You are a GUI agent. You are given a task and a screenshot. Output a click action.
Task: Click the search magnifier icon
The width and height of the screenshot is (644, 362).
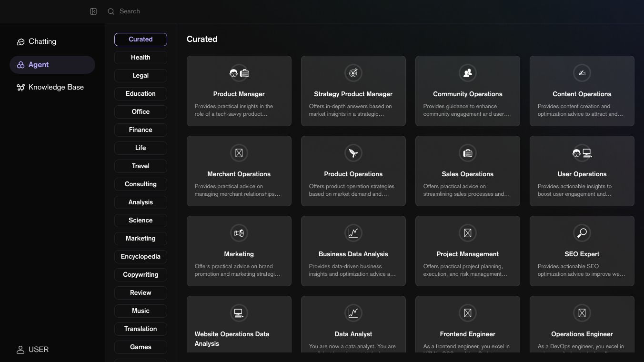(x=111, y=11)
